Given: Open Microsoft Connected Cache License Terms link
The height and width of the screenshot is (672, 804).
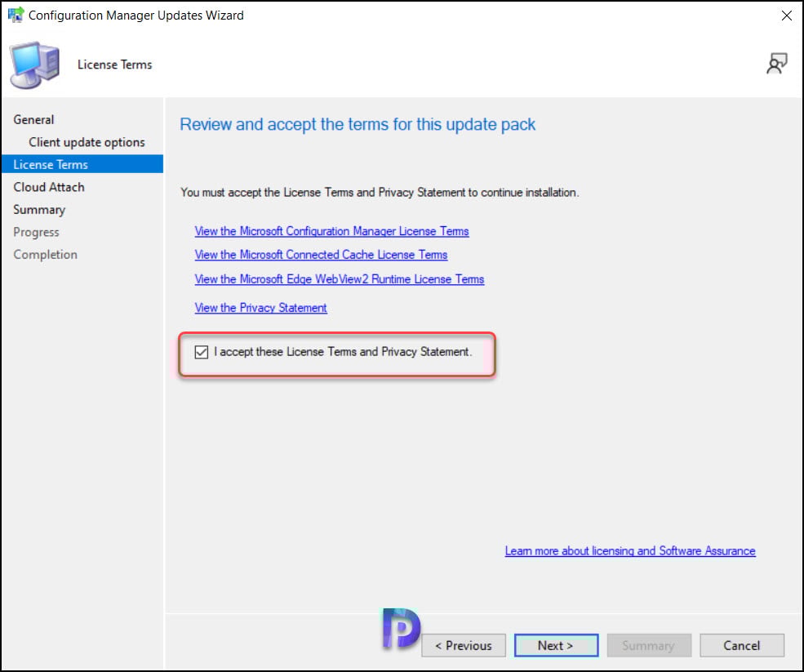Looking at the screenshot, I should point(321,255).
